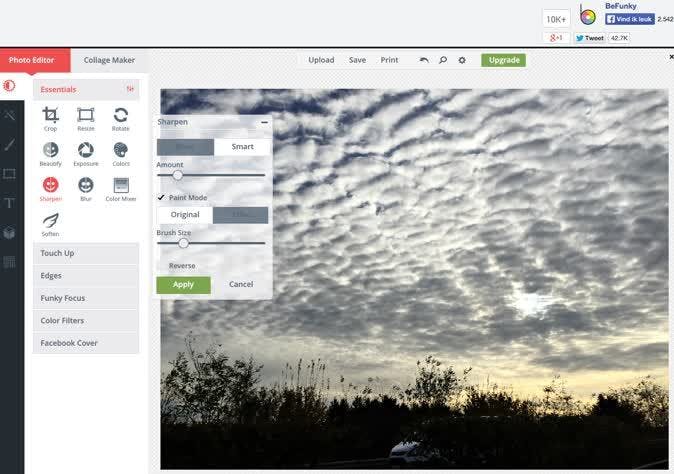Viewport: 674px width, 474px height.
Task: Open the Beautify tool
Action: point(50,154)
